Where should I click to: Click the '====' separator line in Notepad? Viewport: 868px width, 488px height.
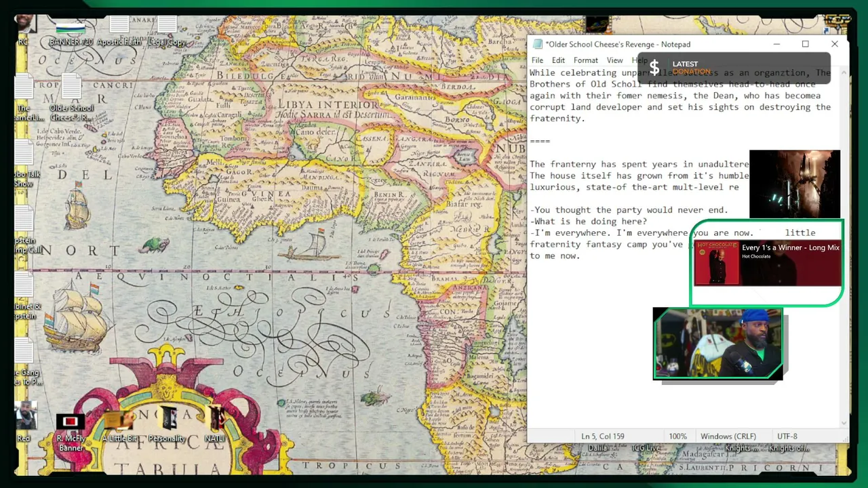point(540,141)
